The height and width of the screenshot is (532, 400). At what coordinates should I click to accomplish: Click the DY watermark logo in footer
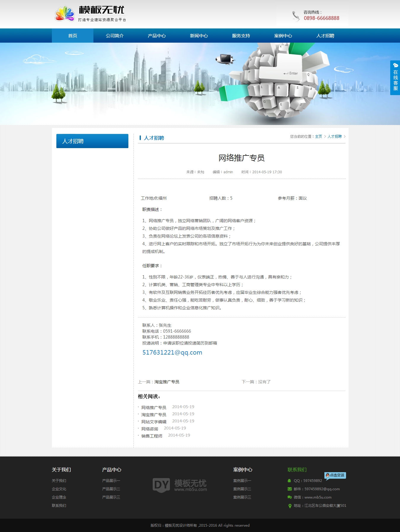click(161, 485)
